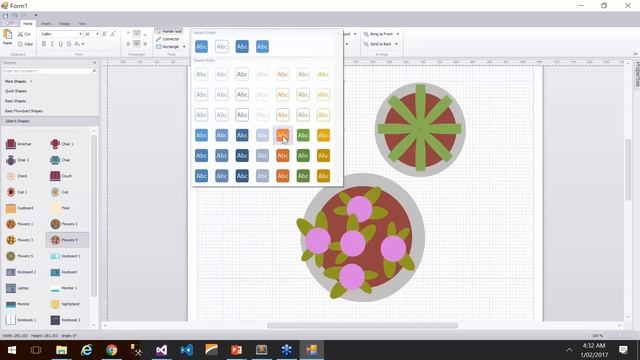Screen dimensions: 640x360
Task: Increase font size with grow font icon
Action: click(104, 34)
